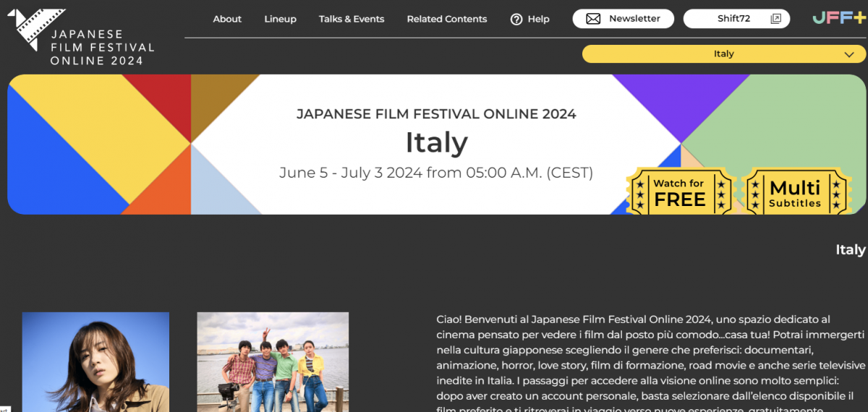Open Talks & Events in navigation
The width and height of the screenshot is (868, 412).
(x=352, y=20)
